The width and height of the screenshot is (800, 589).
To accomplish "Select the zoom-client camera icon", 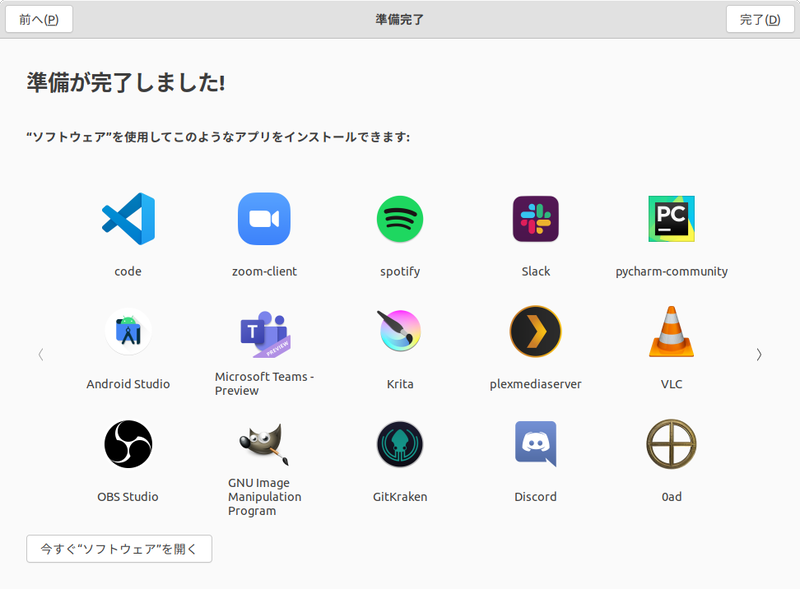I will coord(264,219).
